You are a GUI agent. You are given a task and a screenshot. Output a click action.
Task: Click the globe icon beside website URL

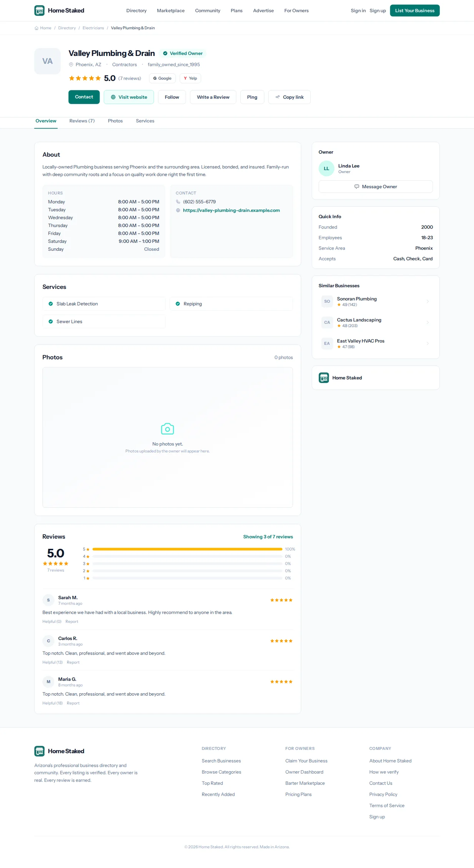(178, 210)
